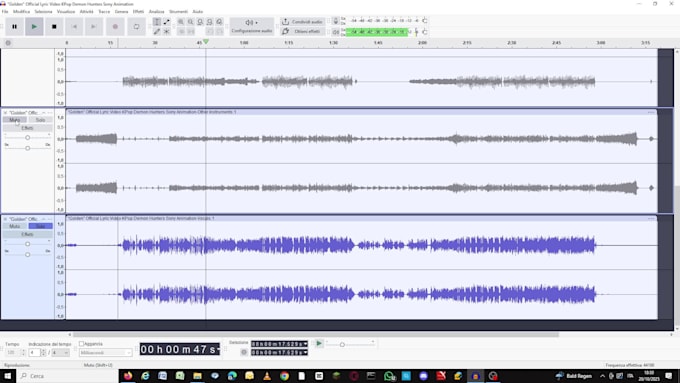Open Vocals track options menu

pos(50,219)
